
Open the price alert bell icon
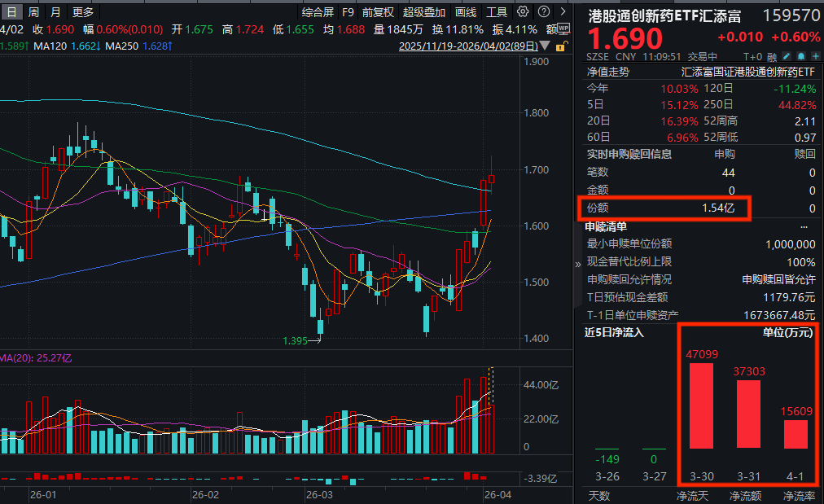[x=801, y=55]
